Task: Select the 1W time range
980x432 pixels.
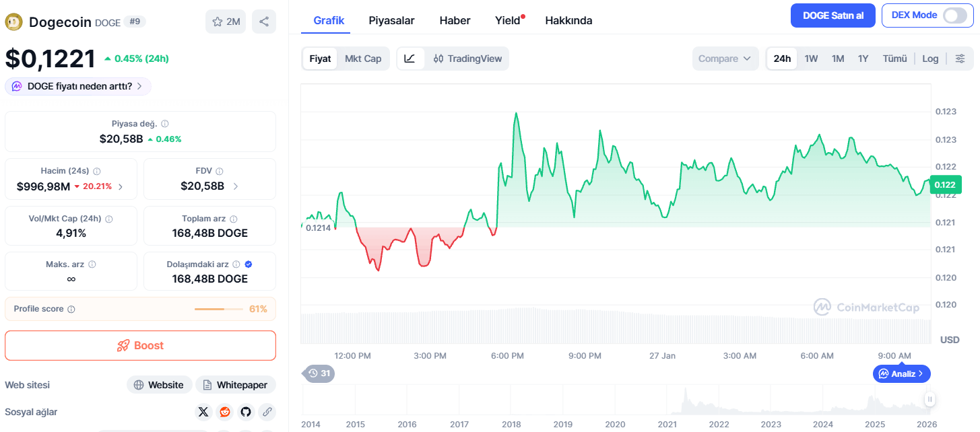Action: (x=811, y=59)
